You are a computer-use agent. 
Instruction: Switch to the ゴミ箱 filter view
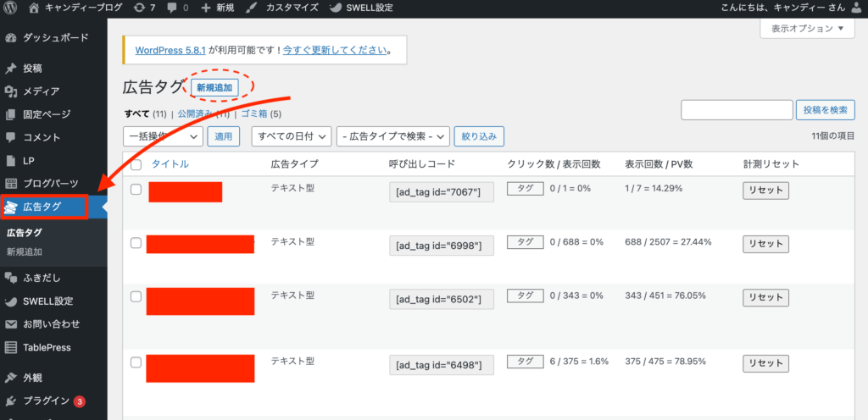click(x=256, y=114)
